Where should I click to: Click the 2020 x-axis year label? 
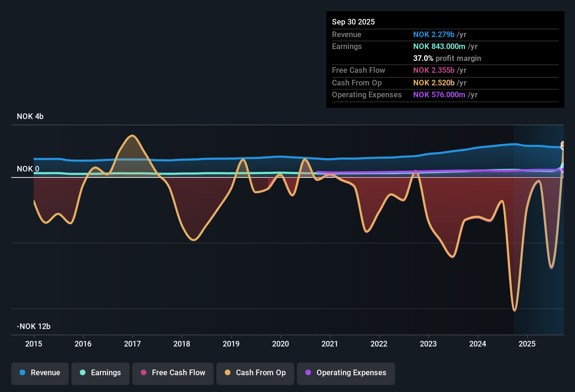click(280, 344)
